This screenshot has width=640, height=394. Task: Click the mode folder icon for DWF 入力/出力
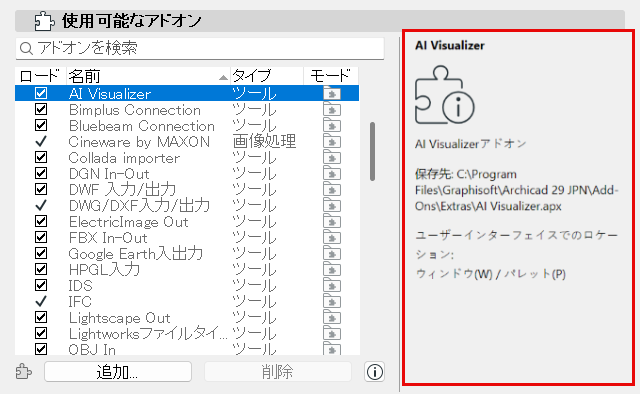[332, 189]
